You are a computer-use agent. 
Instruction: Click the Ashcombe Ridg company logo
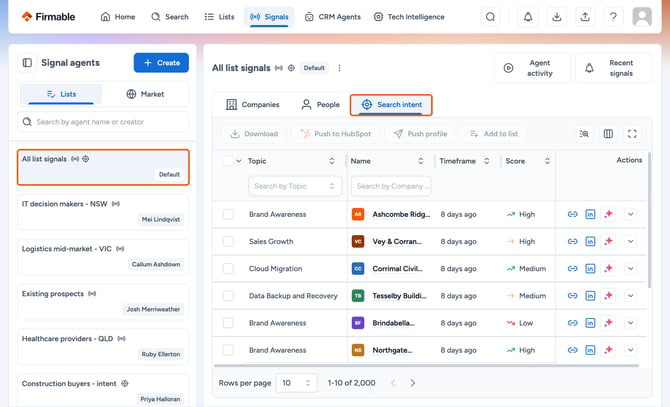click(358, 214)
